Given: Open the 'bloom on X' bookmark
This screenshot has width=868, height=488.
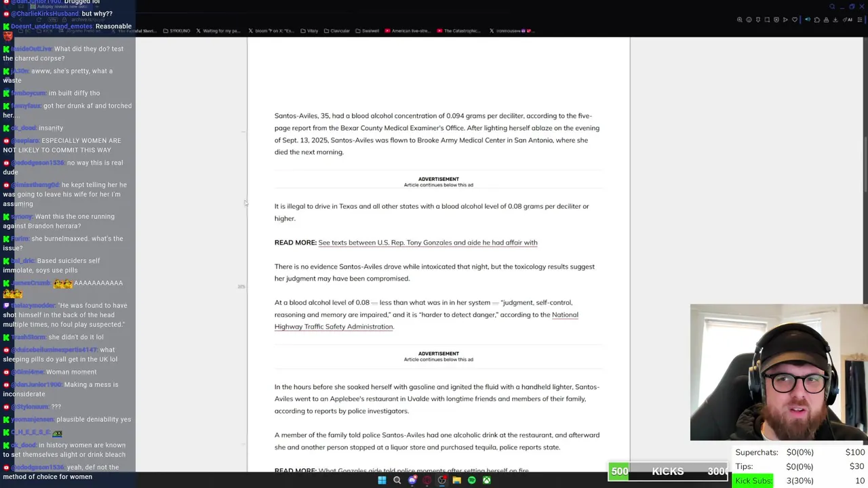Looking at the screenshot, I should [270, 30].
